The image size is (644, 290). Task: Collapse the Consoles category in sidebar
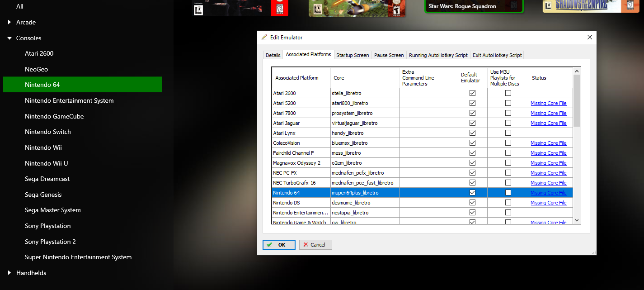pyautogui.click(x=9, y=38)
